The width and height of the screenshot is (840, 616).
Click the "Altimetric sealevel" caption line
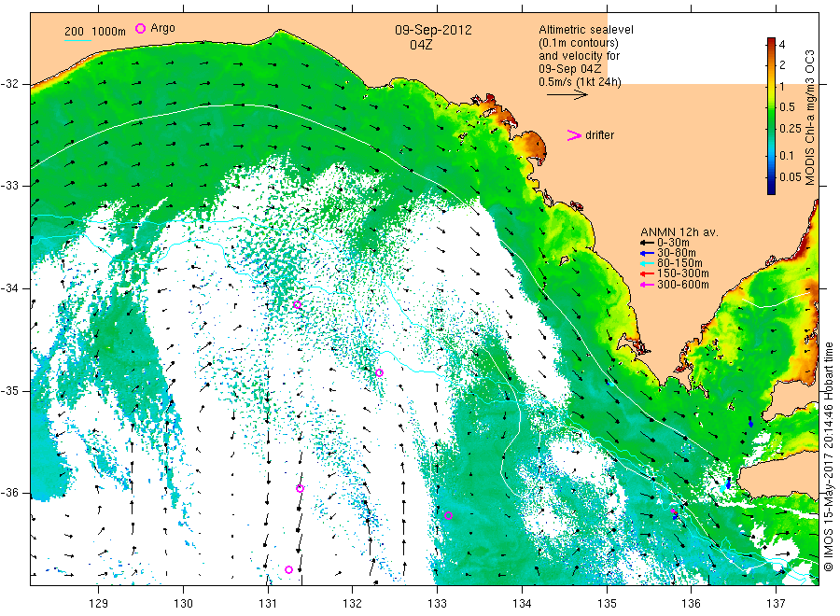click(x=586, y=30)
